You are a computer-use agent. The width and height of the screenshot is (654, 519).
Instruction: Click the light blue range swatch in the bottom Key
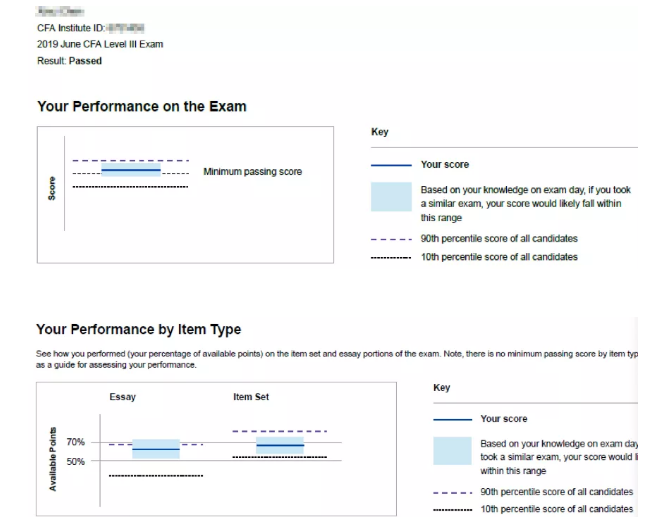click(451, 450)
